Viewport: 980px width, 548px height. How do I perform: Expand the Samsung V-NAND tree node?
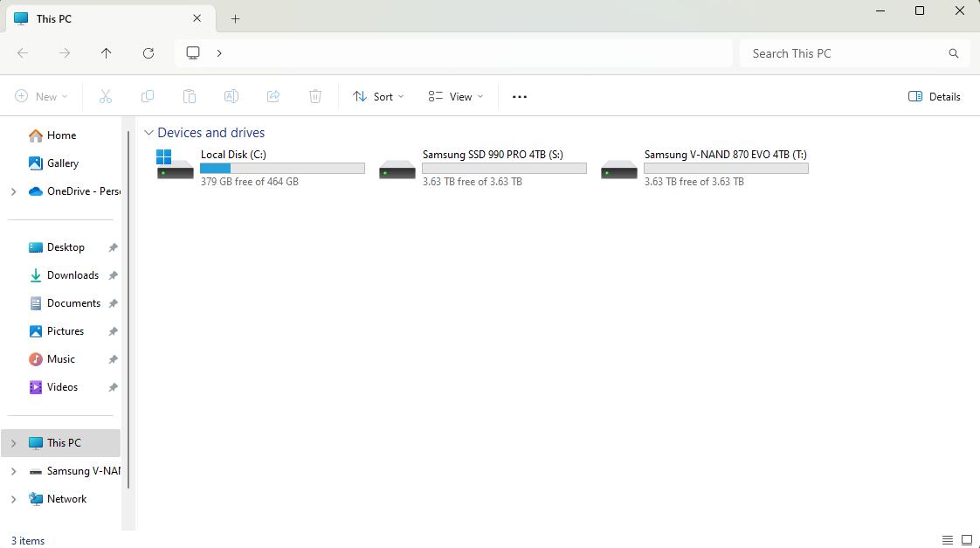(13, 471)
